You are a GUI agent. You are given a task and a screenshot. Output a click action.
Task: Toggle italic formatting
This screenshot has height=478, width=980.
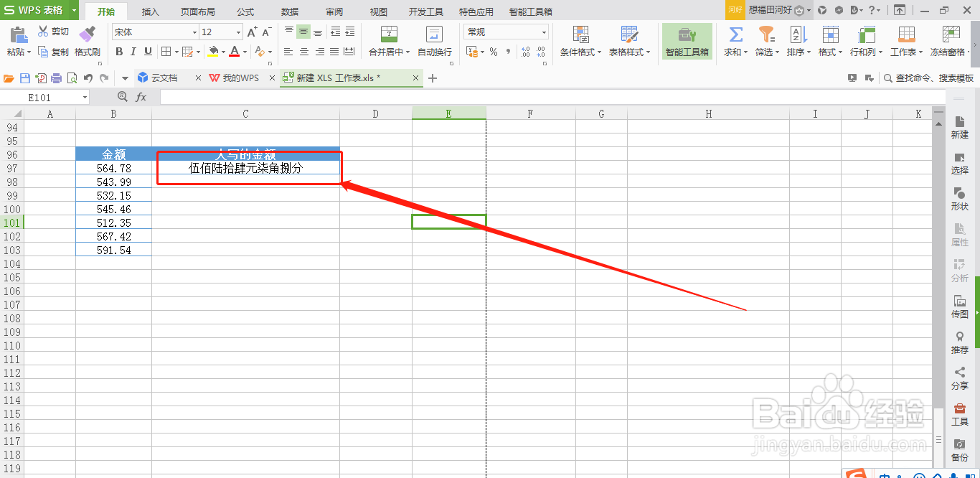click(x=132, y=52)
